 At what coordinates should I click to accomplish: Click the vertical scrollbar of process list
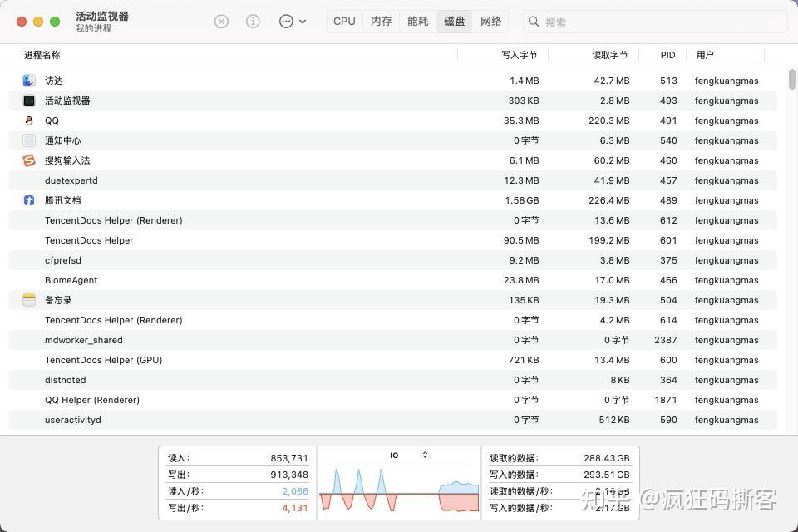pos(792,80)
